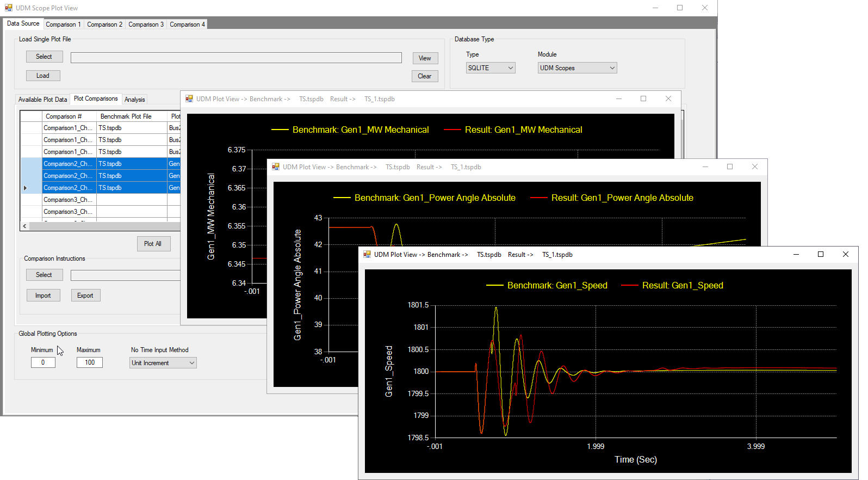Viewport: 868px width, 480px height.
Task: Click the Gen1_Speed plot window icon
Action: pos(367,254)
